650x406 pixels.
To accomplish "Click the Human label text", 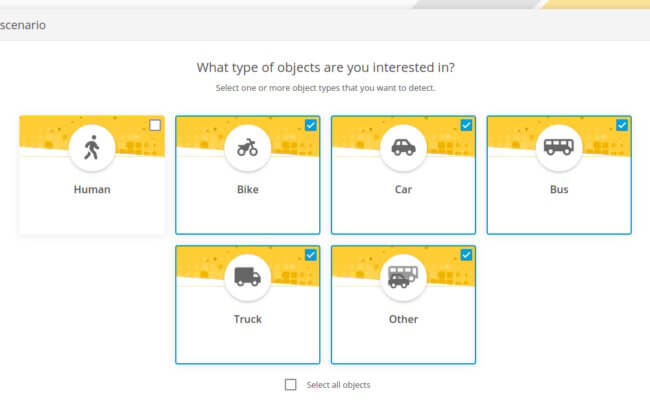I will [x=92, y=190].
